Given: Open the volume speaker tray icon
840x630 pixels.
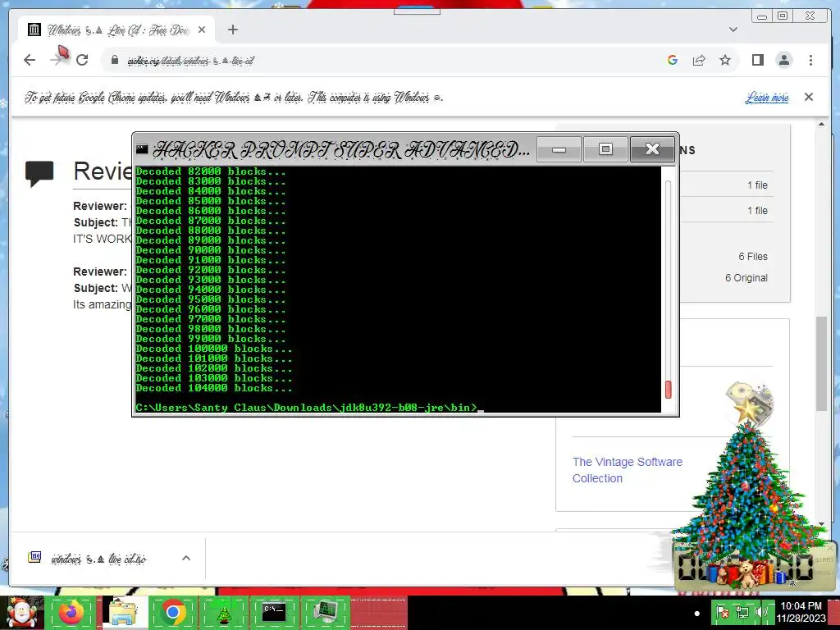Looking at the screenshot, I should tap(761, 612).
